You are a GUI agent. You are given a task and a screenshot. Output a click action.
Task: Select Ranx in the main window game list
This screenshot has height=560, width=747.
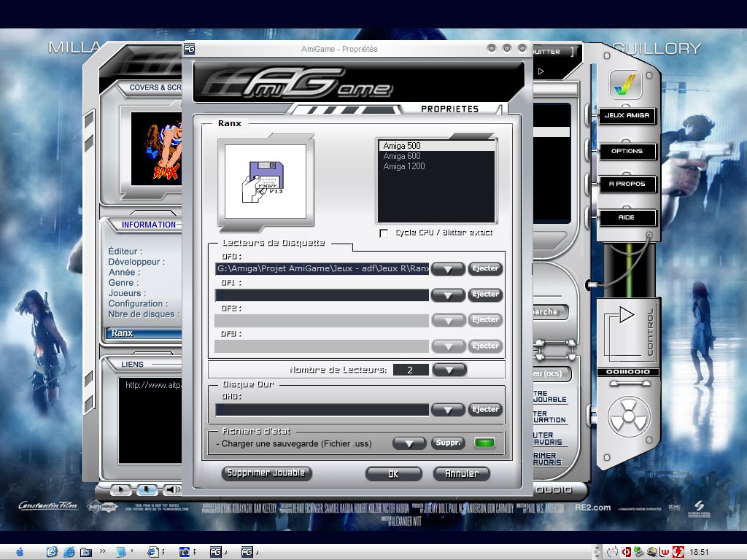coord(144,333)
